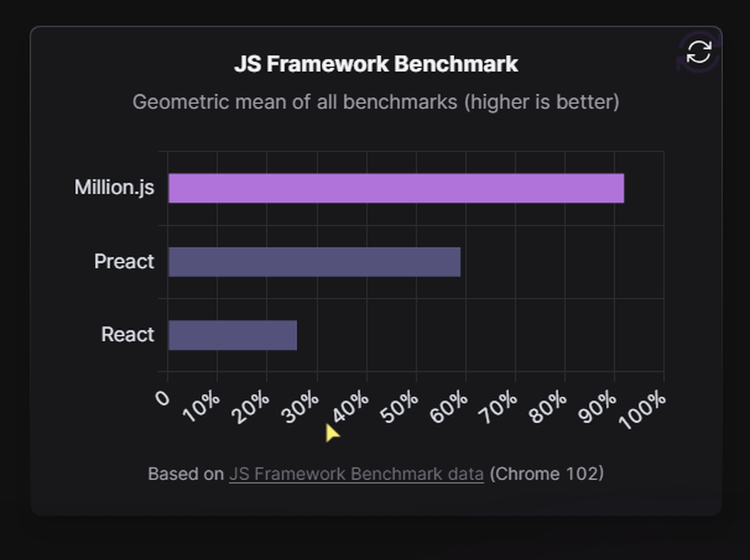Open the JS Framework Benchmark data link

(x=355, y=474)
